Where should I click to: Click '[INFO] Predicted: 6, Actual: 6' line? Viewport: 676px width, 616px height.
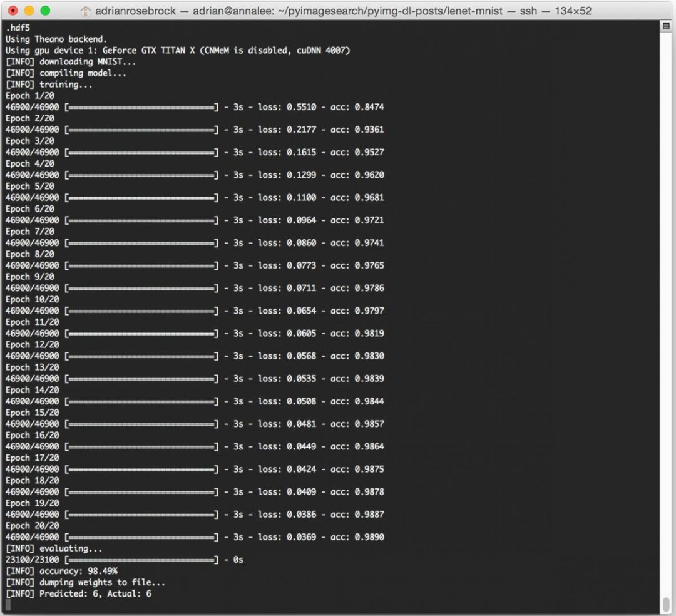78,593
